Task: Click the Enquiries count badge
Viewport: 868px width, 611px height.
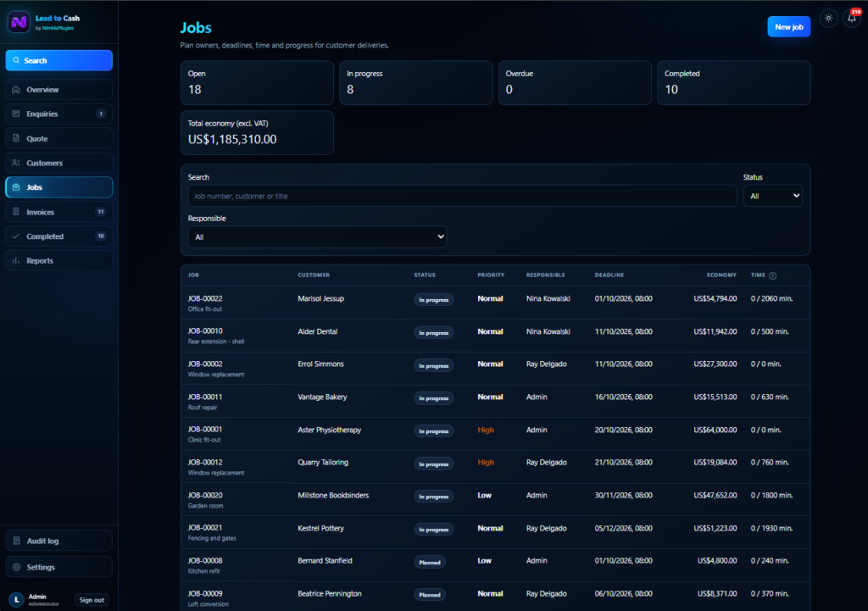Action: coord(101,114)
